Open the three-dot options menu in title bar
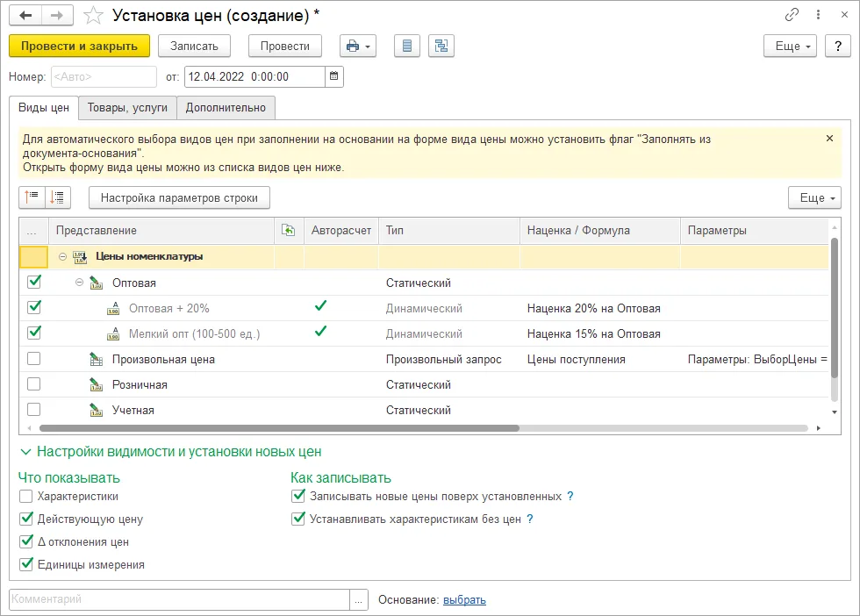860x616 pixels. pyautogui.click(x=818, y=15)
